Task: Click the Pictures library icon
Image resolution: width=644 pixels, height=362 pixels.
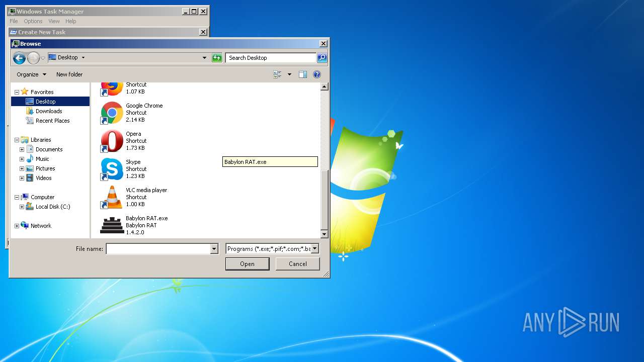Action: click(30, 168)
